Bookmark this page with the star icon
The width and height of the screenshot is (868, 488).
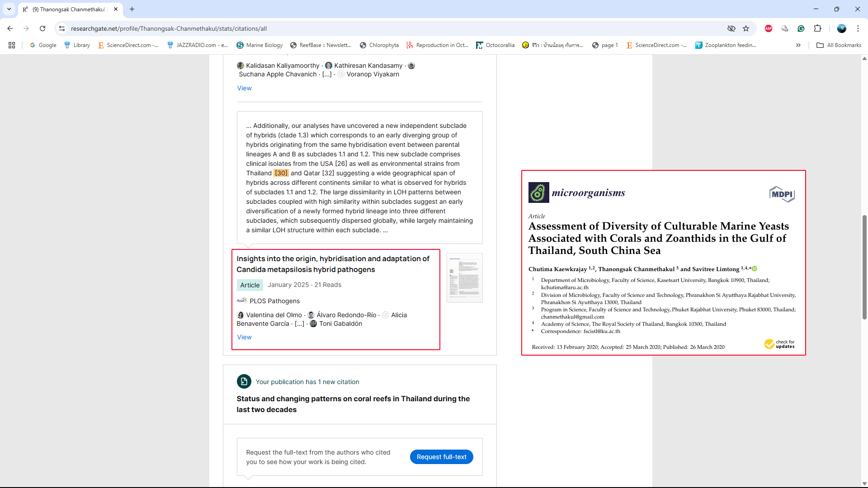click(746, 28)
